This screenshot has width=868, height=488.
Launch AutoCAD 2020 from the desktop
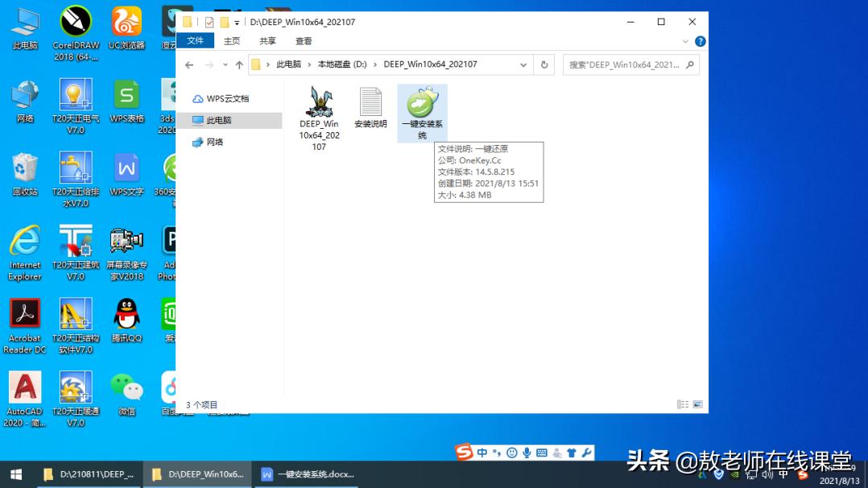pyautogui.click(x=24, y=387)
